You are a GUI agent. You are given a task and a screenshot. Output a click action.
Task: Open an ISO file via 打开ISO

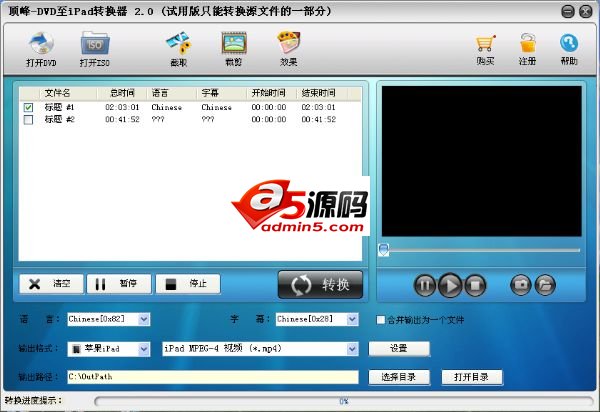point(95,50)
